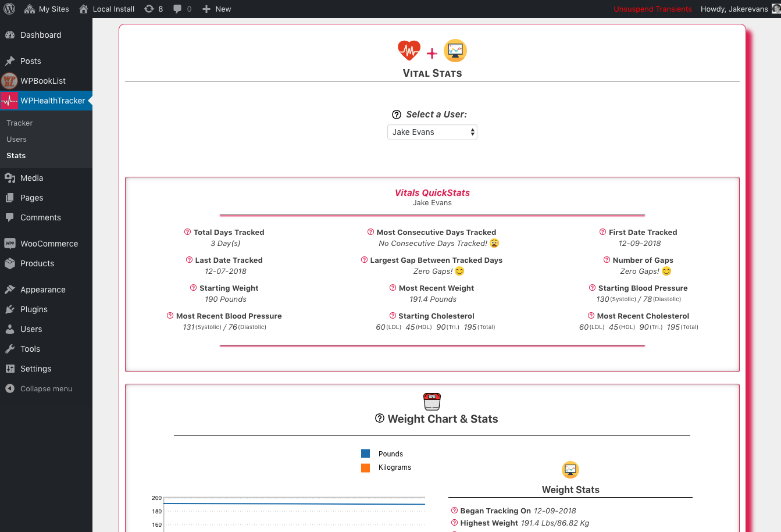Click help icon for Last Date Tracked

[x=189, y=260]
